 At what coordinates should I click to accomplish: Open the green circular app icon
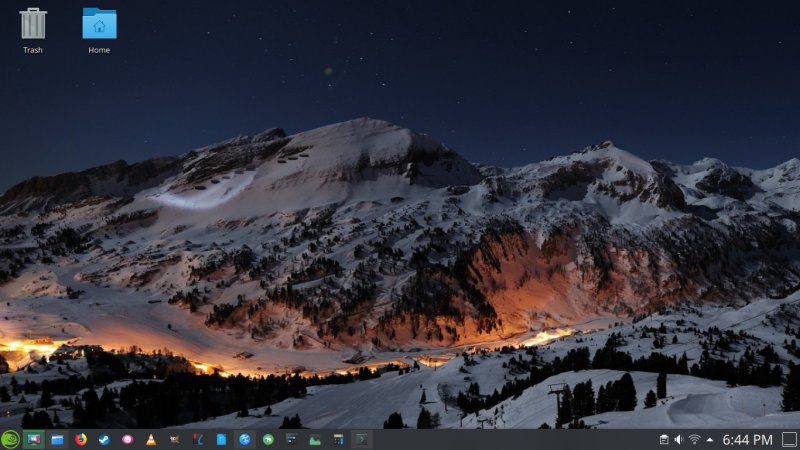tap(268, 439)
